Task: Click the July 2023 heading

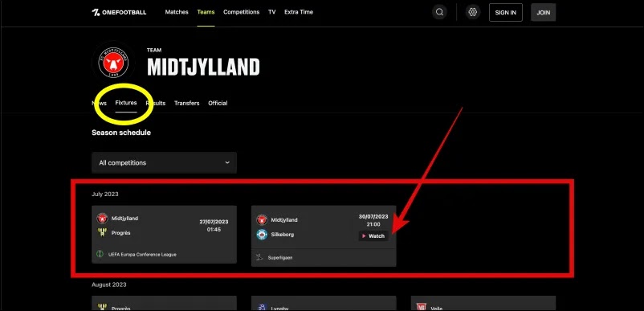Action: coord(104,194)
